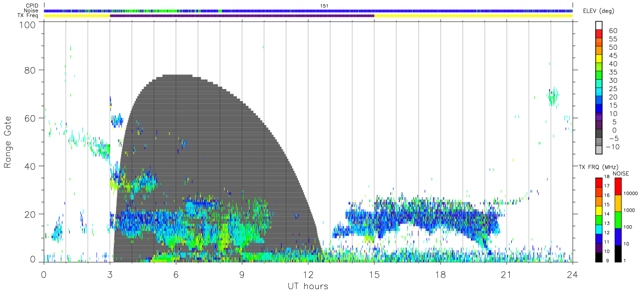
Task: Click the blue Noise strip above the plot
Action: pyautogui.click(x=308, y=10)
